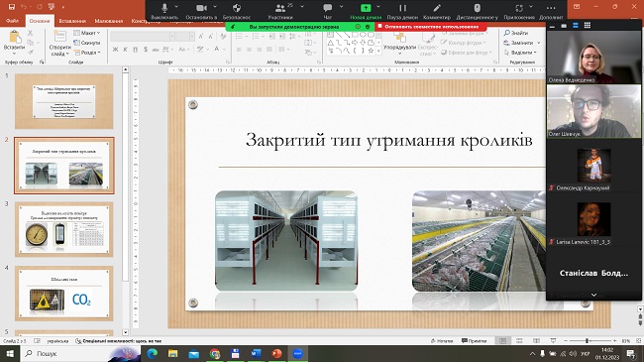Switch to the Draw (Малювання) tab
Viewport: 644px width, 362px height.
point(108,21)
